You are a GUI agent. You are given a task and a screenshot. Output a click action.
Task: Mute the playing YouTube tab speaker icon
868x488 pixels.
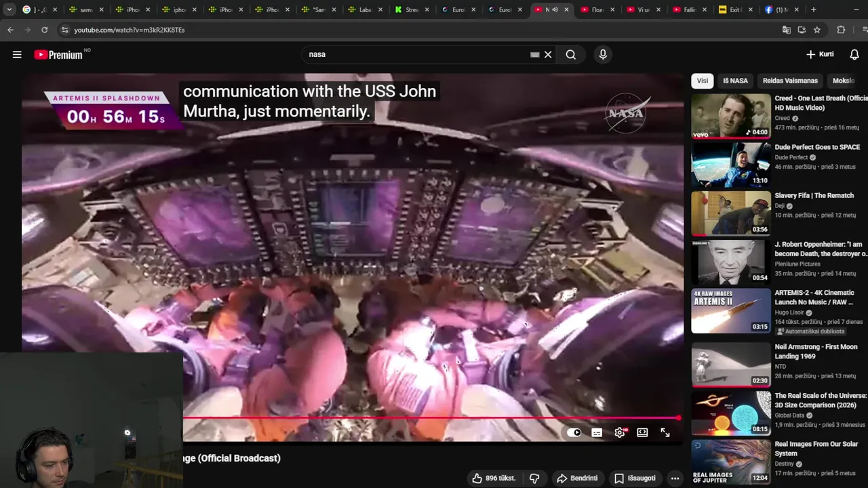555,9
